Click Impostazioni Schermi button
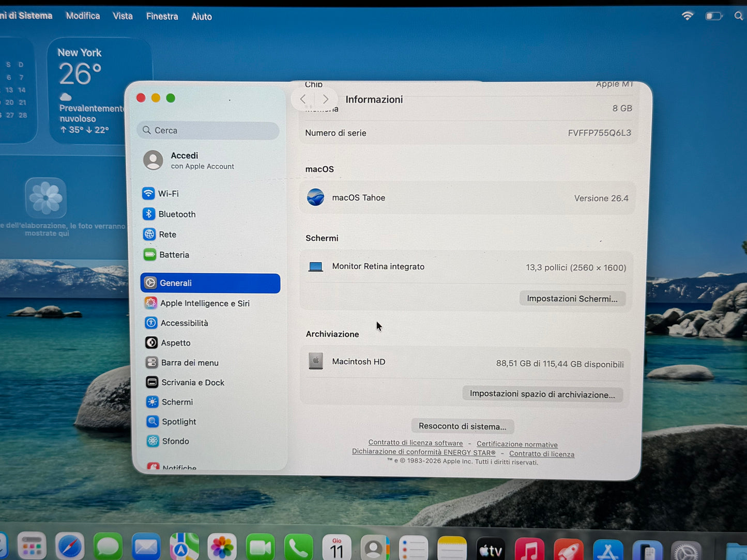The image size is (747, 560). (572, 299)
